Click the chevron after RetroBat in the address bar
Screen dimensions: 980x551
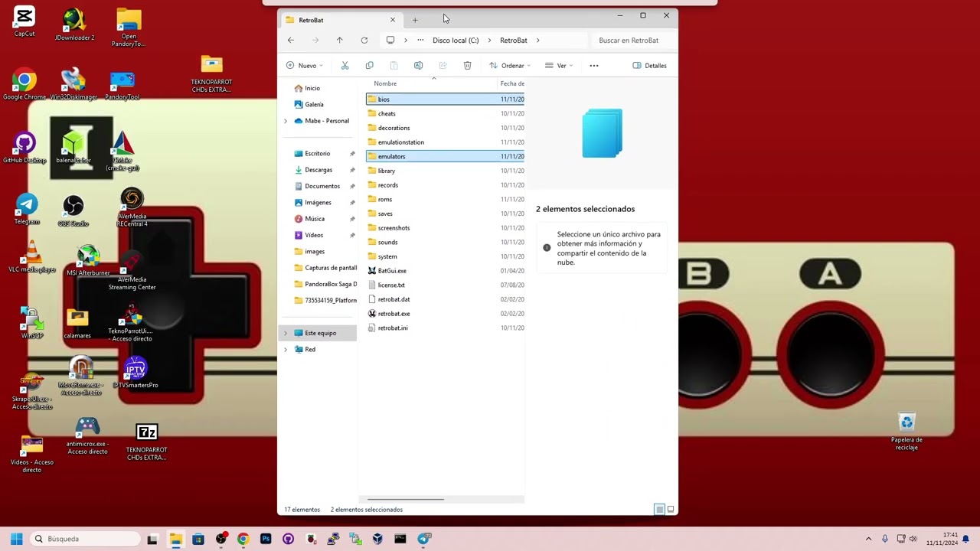click(538, 41)
